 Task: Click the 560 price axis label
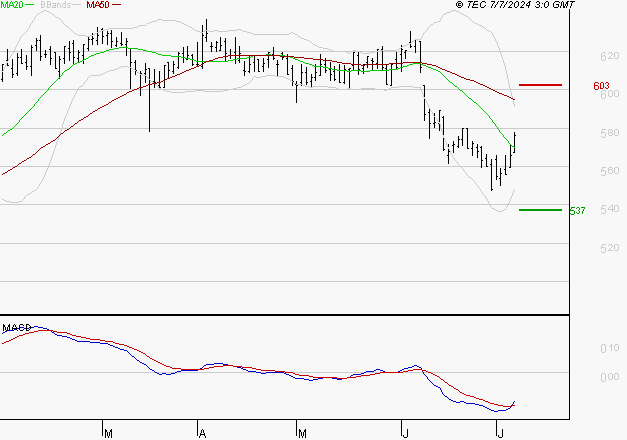610,170
